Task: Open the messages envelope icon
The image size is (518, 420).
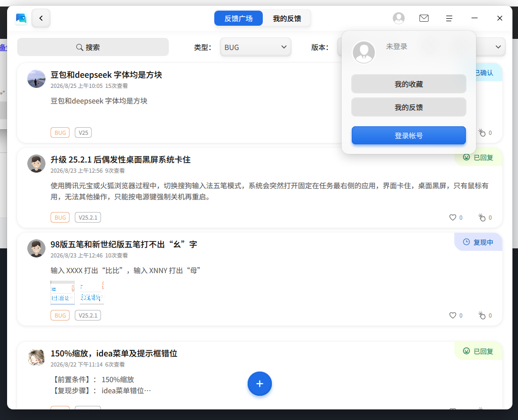Action: click(x=424, y=18)
